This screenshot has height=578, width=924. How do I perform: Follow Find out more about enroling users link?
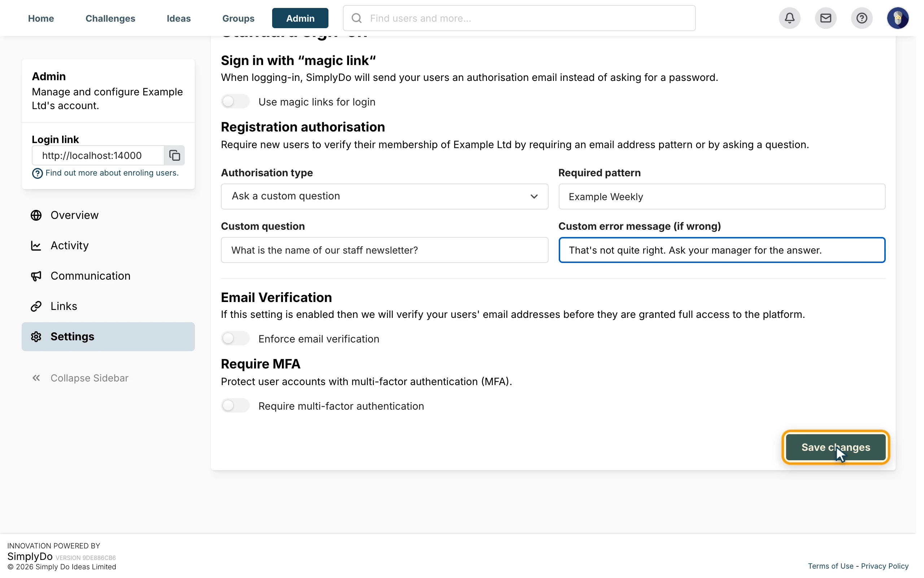tap(112, 173)
